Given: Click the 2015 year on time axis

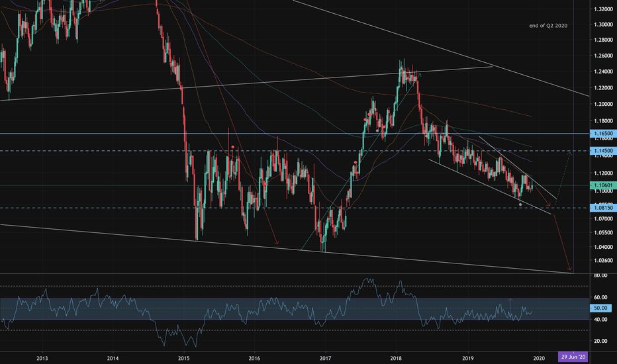Looking at the screenshot, I should point(184,357).
